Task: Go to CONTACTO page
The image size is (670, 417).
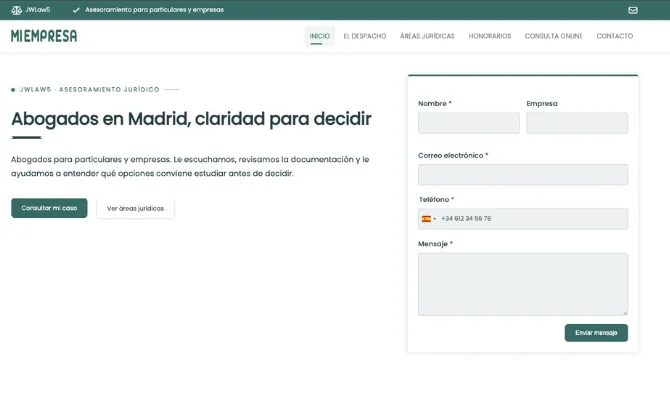Action: 614,36
